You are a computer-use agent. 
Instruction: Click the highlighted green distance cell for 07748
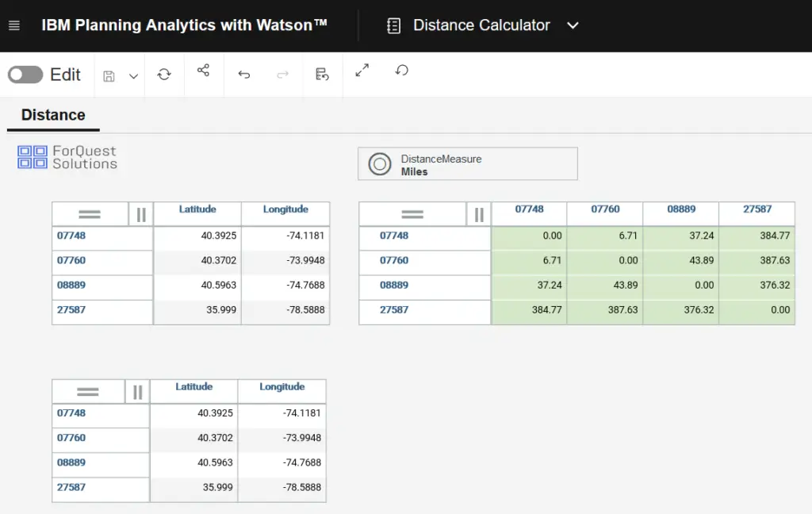point(529,238)
